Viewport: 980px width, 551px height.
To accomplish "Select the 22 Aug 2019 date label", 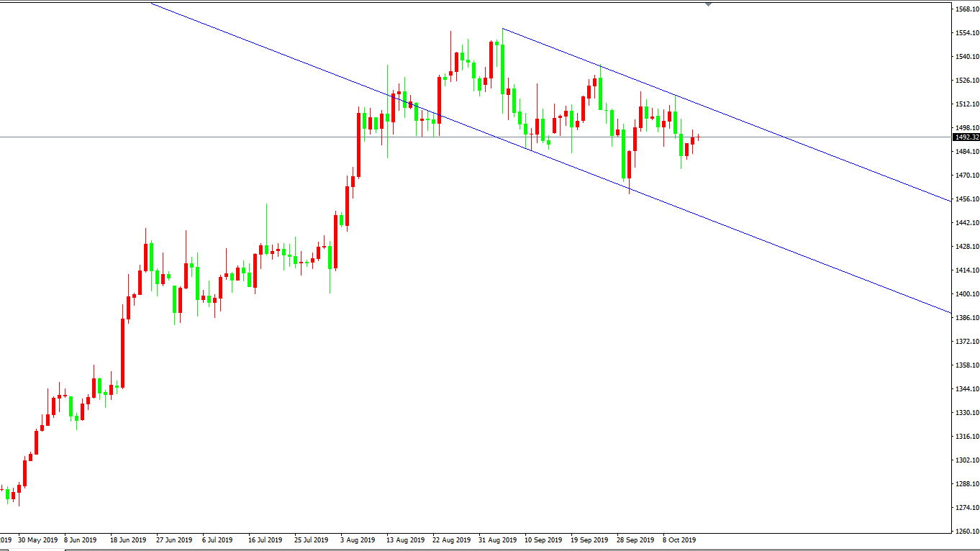I will pos(452,539).
